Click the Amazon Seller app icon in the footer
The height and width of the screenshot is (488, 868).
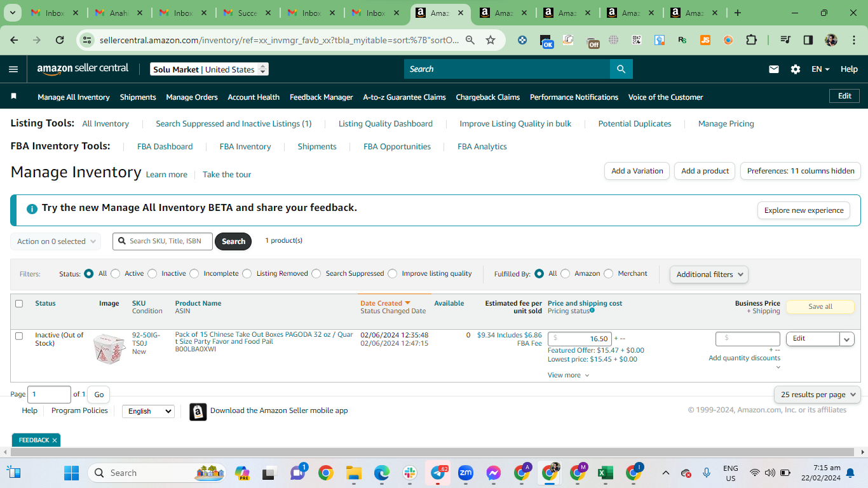point(198,412)
